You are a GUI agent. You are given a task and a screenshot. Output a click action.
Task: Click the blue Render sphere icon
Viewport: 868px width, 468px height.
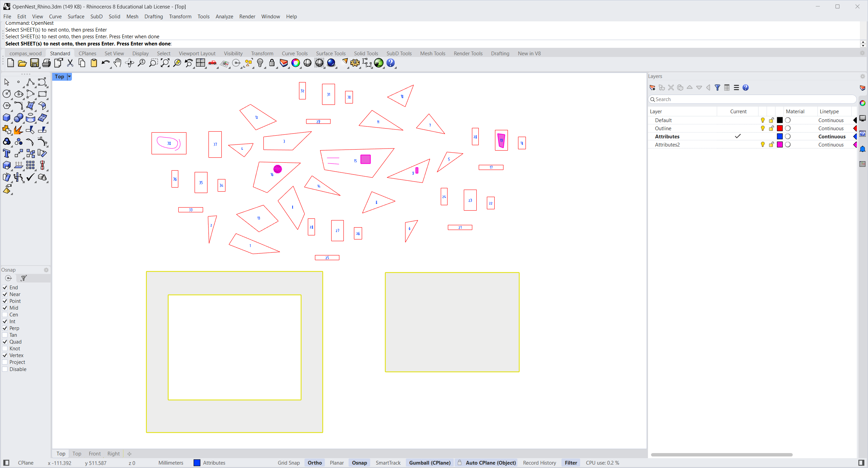coord(331,63)
